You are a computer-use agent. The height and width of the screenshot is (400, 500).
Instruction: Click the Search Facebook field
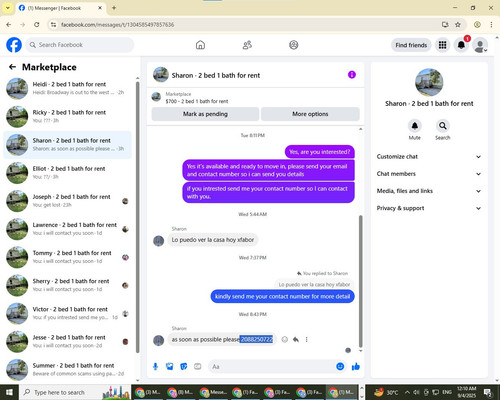(x=80, y=45)
